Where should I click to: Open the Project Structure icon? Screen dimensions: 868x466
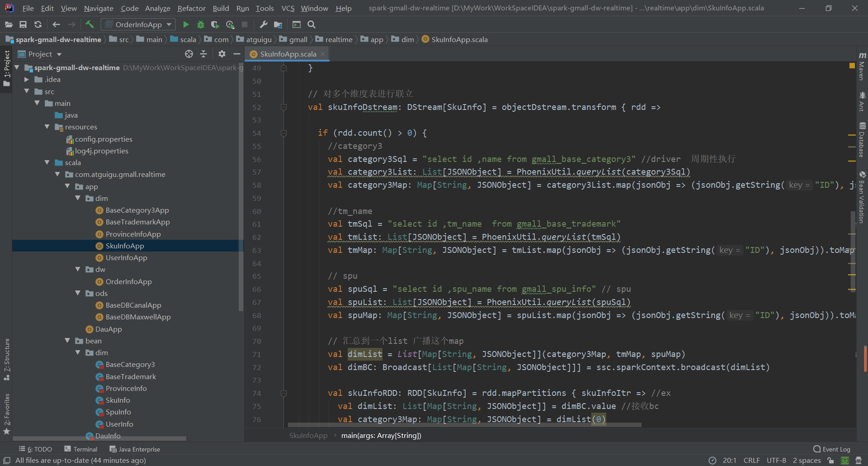(278, 24)
